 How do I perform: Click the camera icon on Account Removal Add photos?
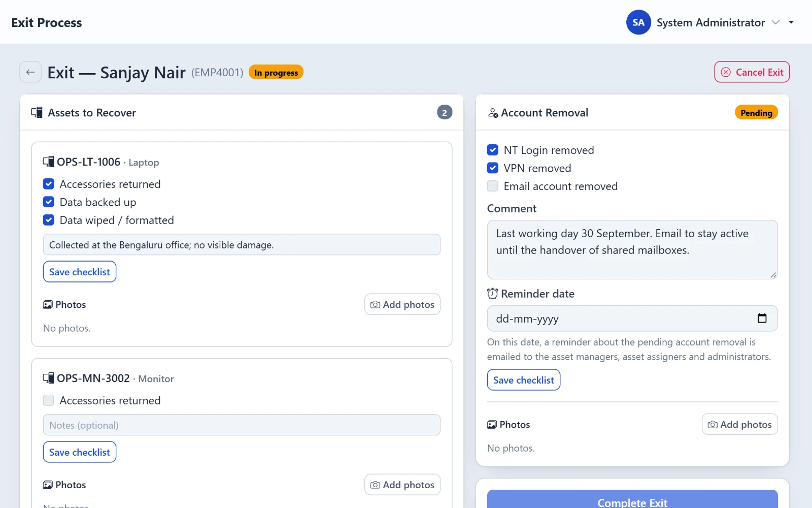(713, 425)
